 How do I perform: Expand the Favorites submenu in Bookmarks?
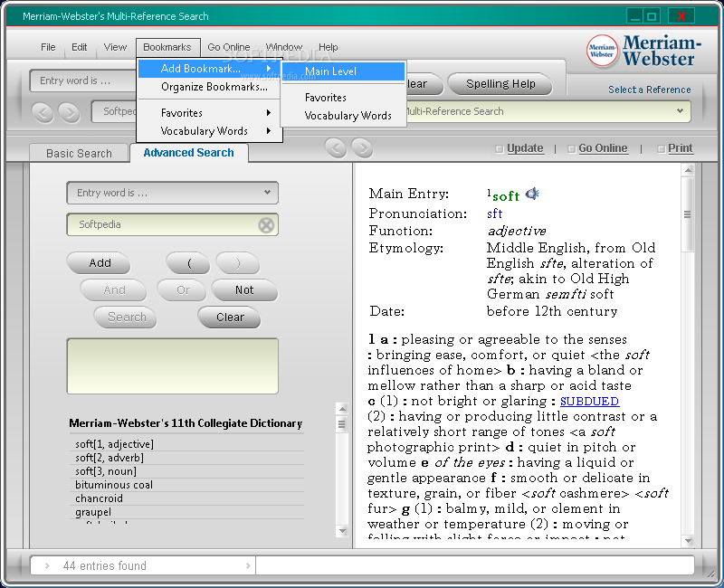[x=210, y=113]
